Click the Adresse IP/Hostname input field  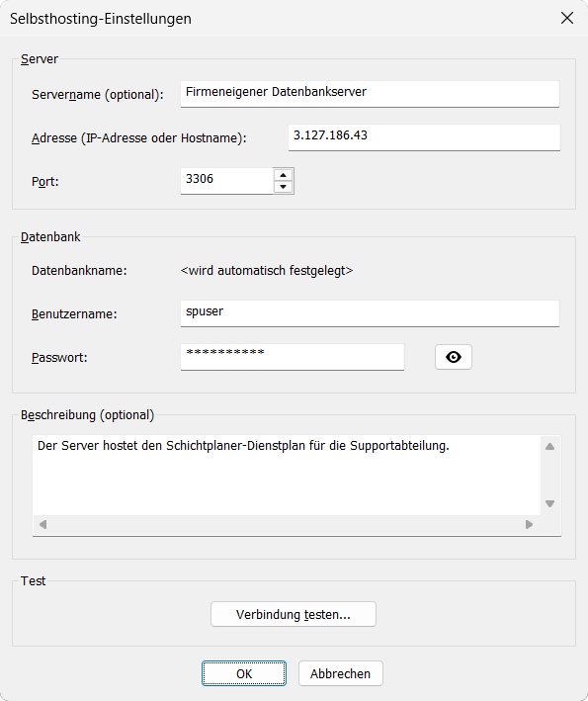pos(424,137)
